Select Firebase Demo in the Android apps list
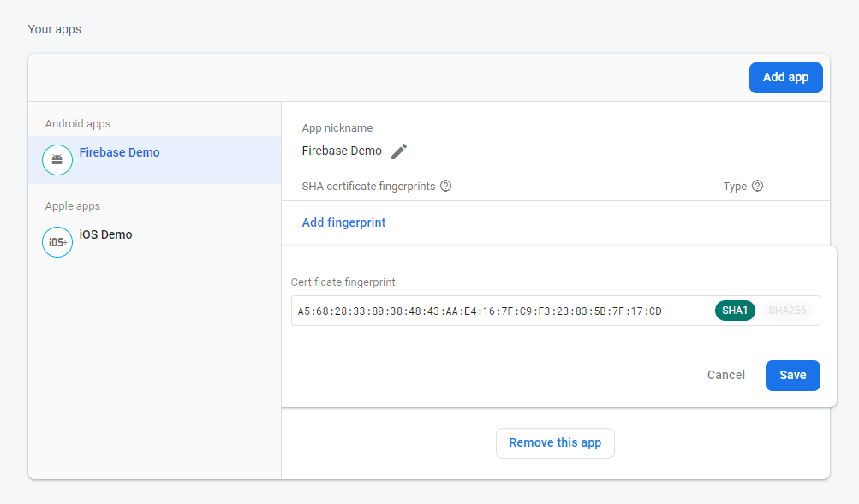 click(x=154, y=160)
